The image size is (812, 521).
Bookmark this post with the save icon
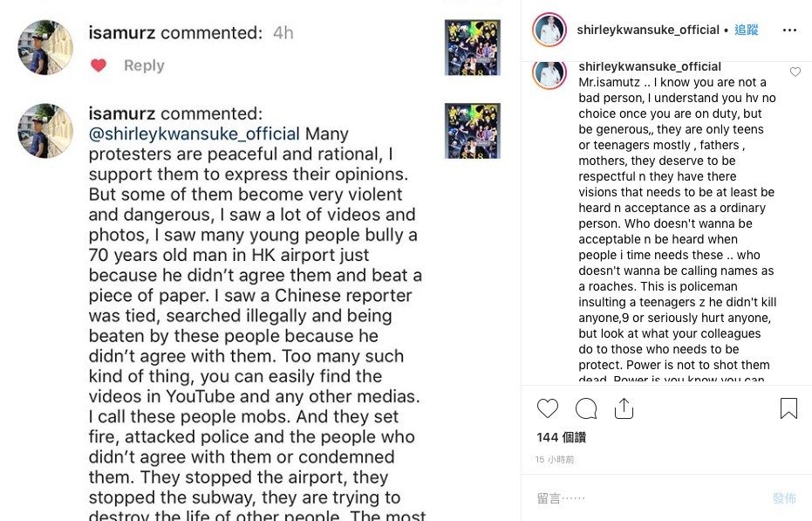[788, 408]
